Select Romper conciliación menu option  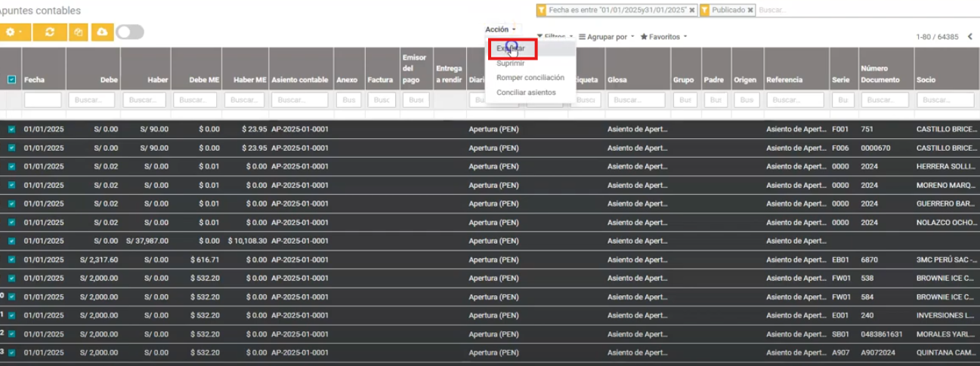click(x=530, y=78)
